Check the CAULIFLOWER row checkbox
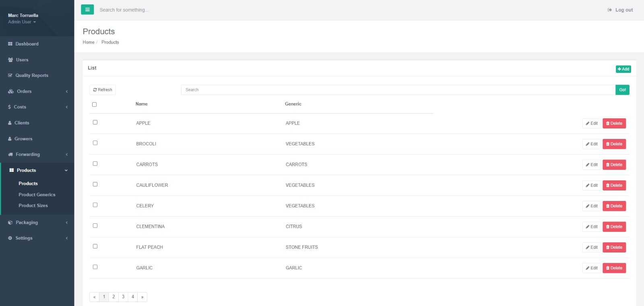Screen dimensions: 644x306 tap(95, 184)
